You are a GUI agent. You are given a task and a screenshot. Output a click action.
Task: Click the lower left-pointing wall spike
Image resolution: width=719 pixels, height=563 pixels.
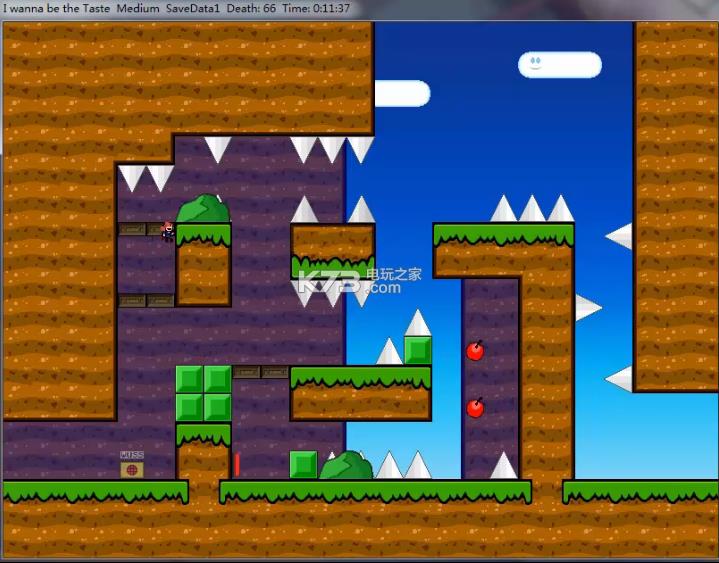620,379
